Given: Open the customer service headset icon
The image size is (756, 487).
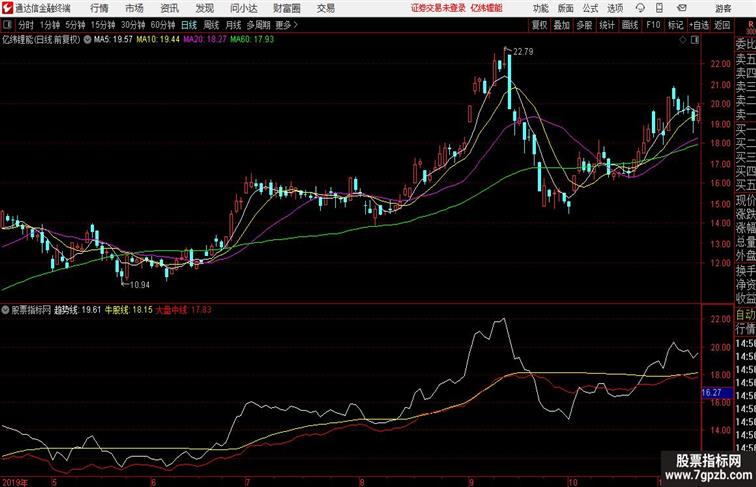Looking at the screenshot, I should click(640, 8).
